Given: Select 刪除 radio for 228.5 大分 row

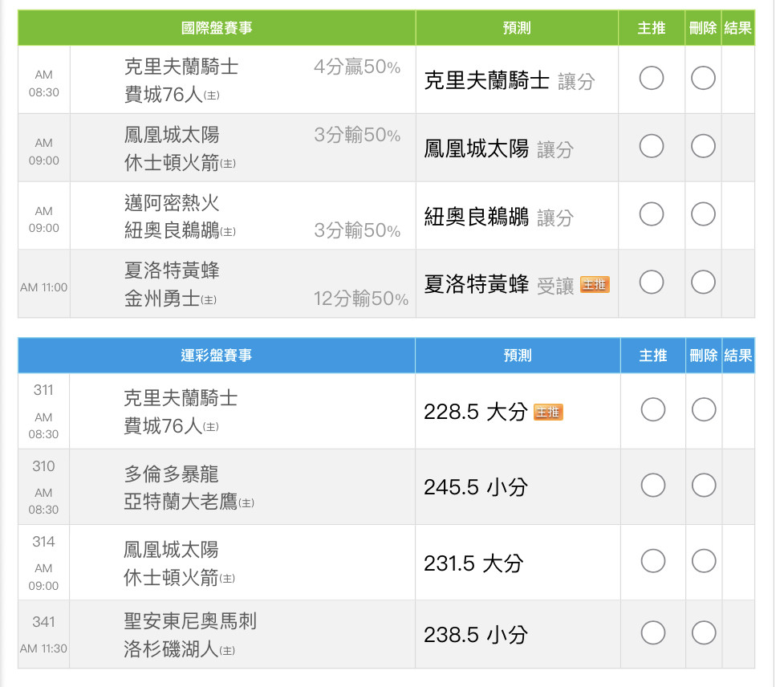Looking at the screenshot, I should coord(704,409).
